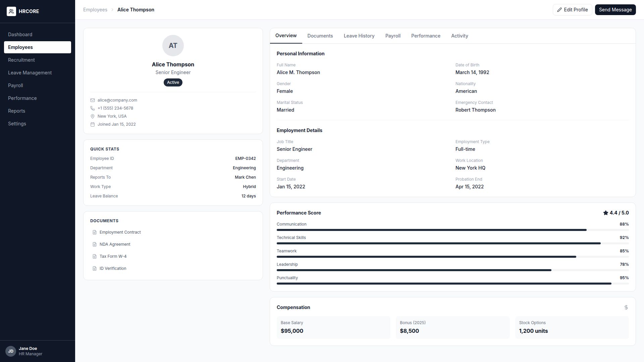The height and width of the screenshot is (362, 644).
Task: Click the Punctuality progress bar
Action: pyautogui.click(x=453, y=284)
